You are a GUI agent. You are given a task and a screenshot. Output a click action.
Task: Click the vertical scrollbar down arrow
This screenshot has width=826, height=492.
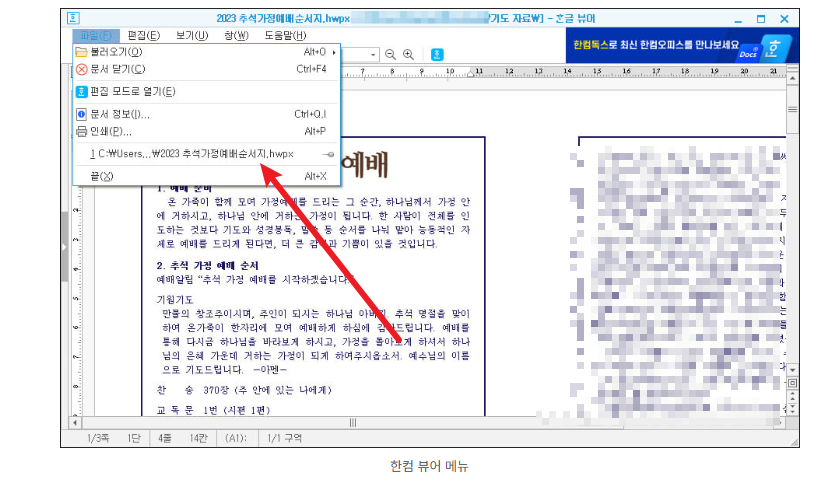pos(792,370)
